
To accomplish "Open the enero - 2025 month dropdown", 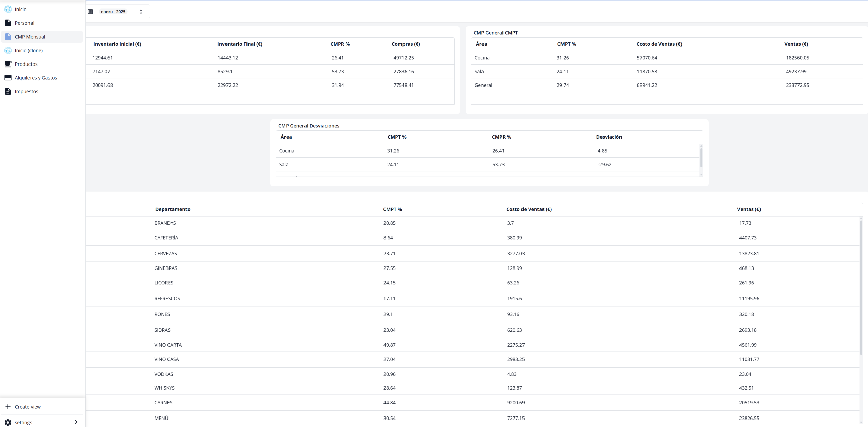I will (x=113, y=12).
